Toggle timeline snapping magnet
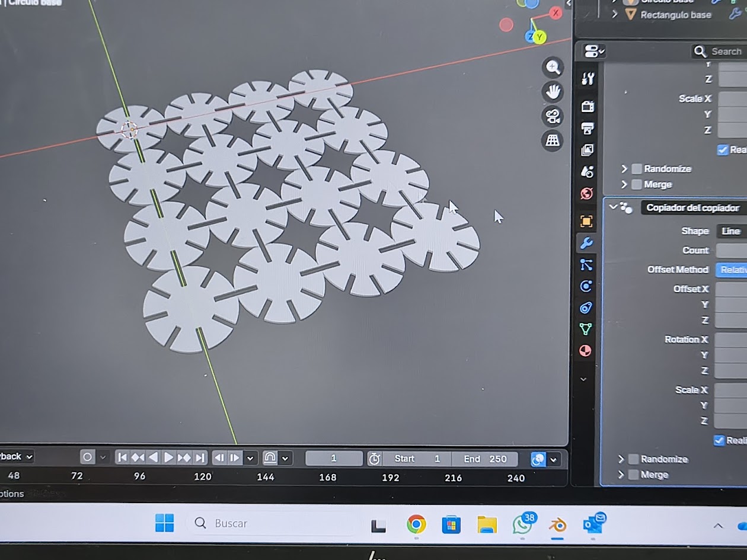Screen dimensions: 747x560 click(x=270, y=458)
